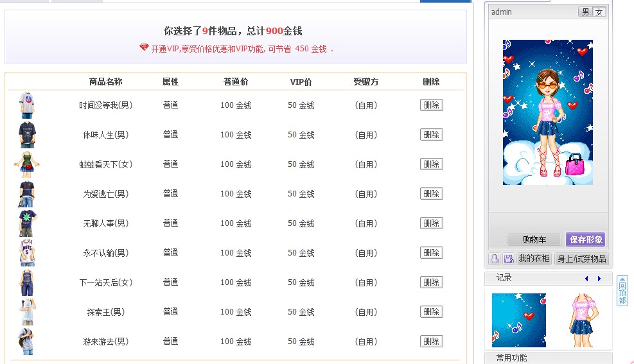Delete the 永不认输(男) item
634x364 pixels.
432,252
